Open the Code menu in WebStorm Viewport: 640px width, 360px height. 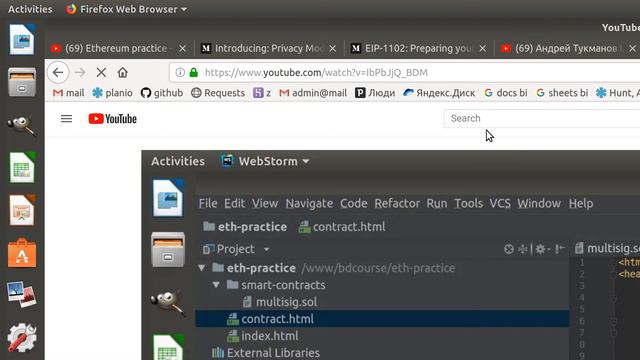[x=353, y=203]
